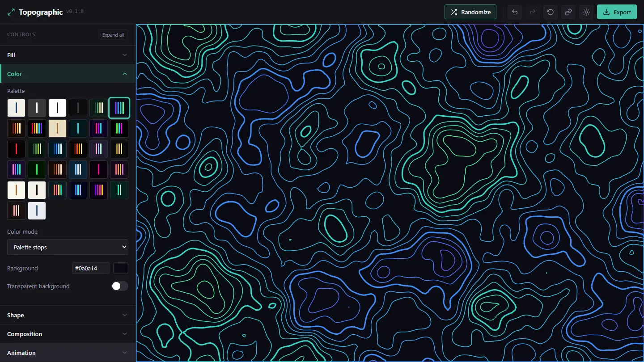Click the redo arrow icon
This screenshot has height=362, width=644.
coord(533,12)
